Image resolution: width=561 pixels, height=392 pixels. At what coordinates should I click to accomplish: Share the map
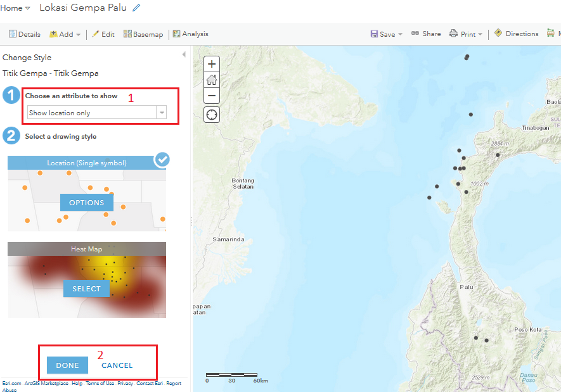[426, 34]
